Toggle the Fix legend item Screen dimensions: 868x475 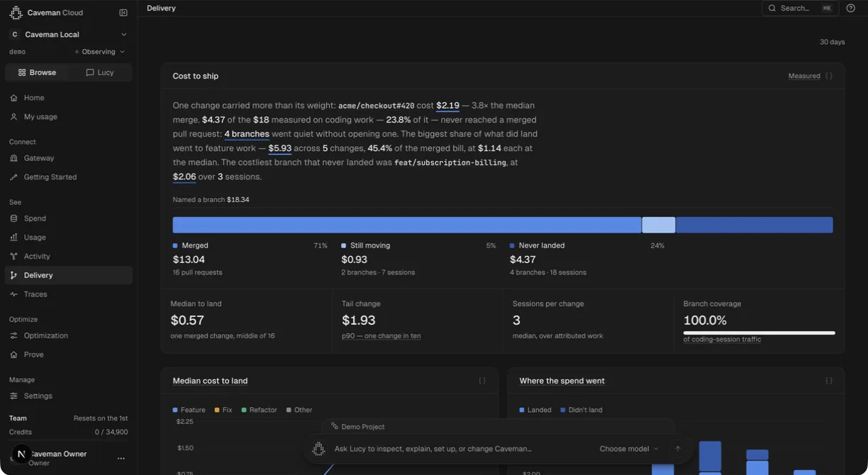(x=223, y=410)
